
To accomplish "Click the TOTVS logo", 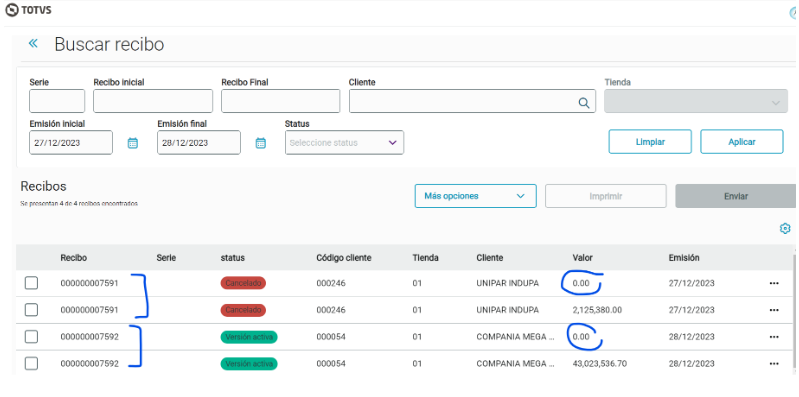I will click(x=28, y=10).
